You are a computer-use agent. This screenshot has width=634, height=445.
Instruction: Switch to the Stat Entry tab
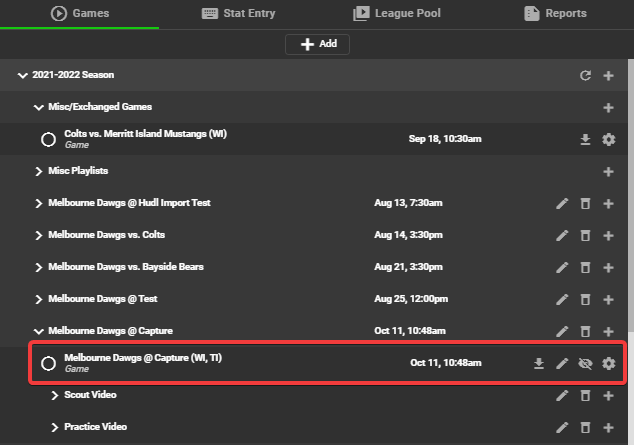238,13
